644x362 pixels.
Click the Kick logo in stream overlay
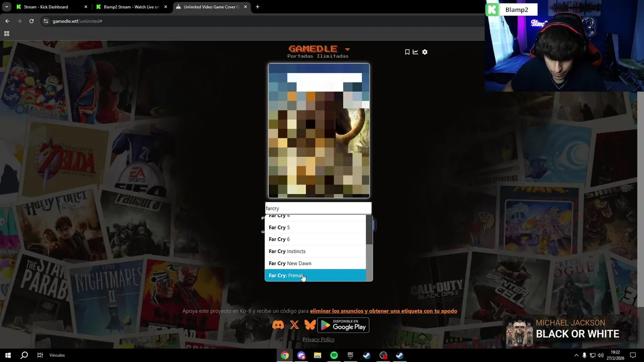(492, 10)
